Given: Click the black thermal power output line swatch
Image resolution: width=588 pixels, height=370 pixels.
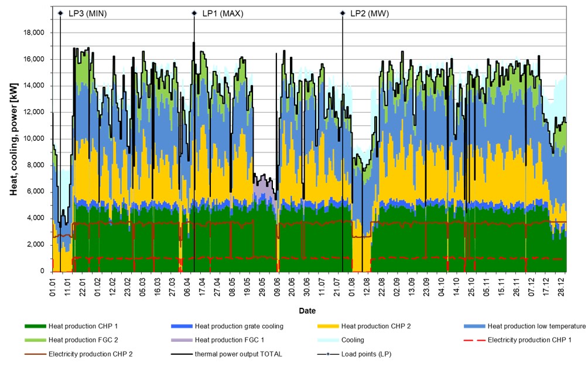Looking at the screenshot, I should (x=181, y=354).
